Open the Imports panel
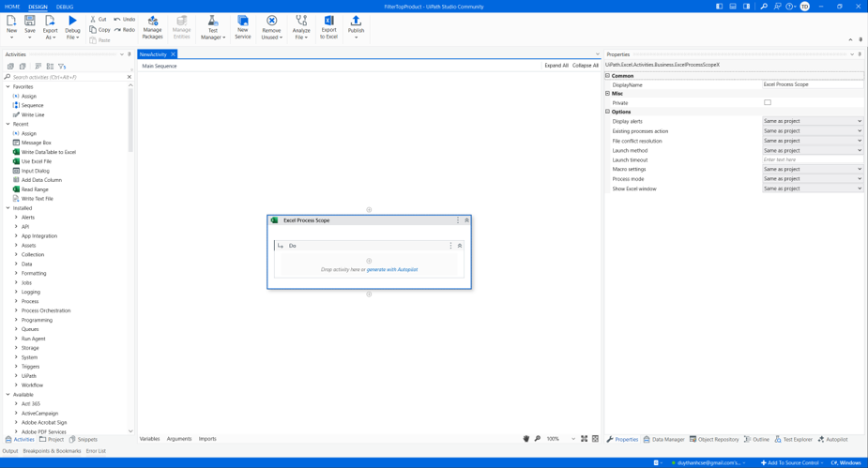The image size is (868, 468). [x=207, y=439]
